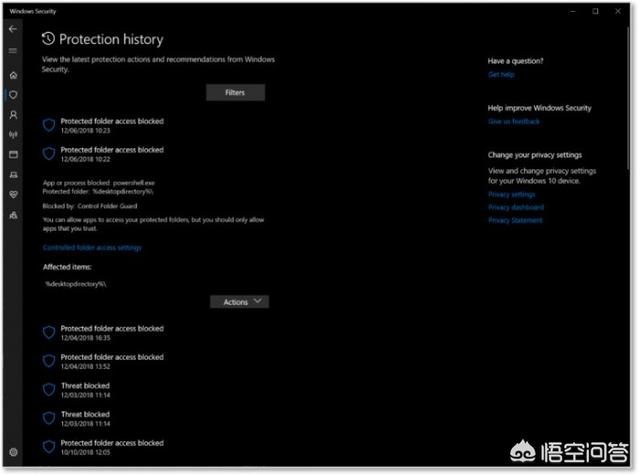Open Device performance & health heart icon
Viewport: 640px width, 475px height.
tap(13, 195)
